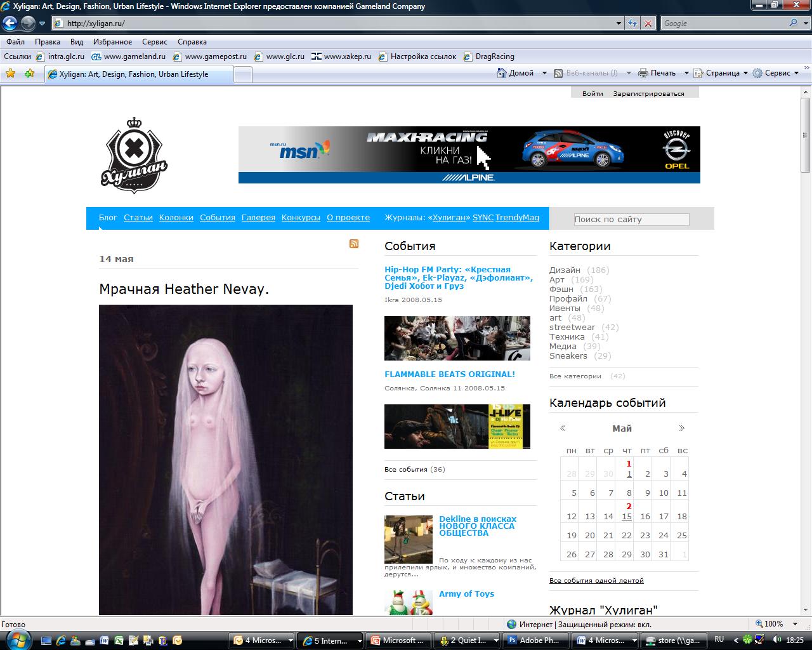Click the FLAMMABLE BEATS ORIGINAL! event link
Image resolution: width=812 pixels, height=650 pixels.
(x=450, y=375)
